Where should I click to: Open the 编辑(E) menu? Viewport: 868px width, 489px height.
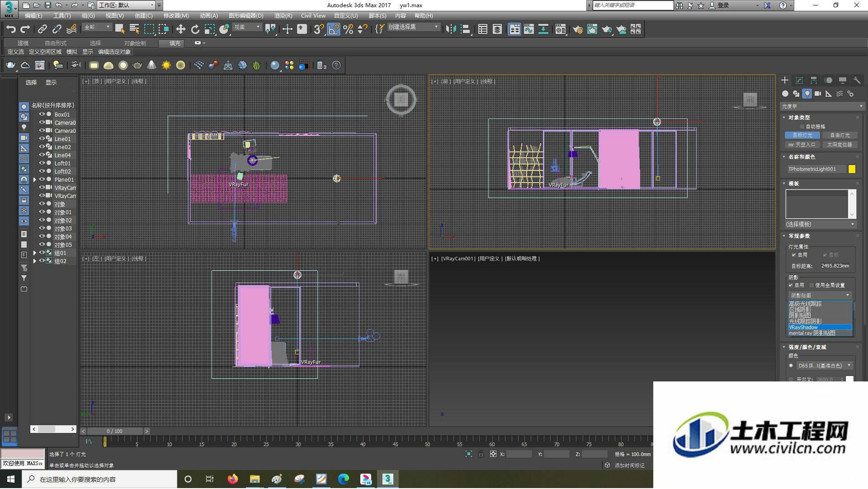coord(33,16)
